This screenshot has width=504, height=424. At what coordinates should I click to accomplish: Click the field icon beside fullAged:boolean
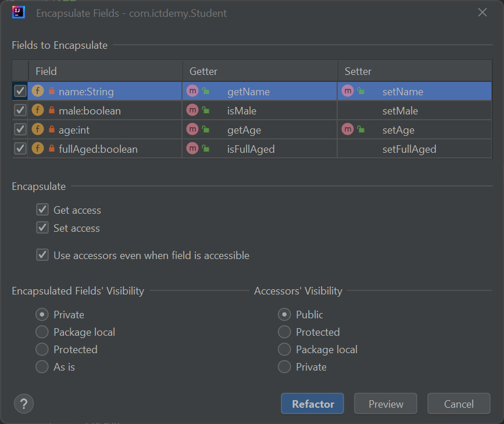coord(37,149)
